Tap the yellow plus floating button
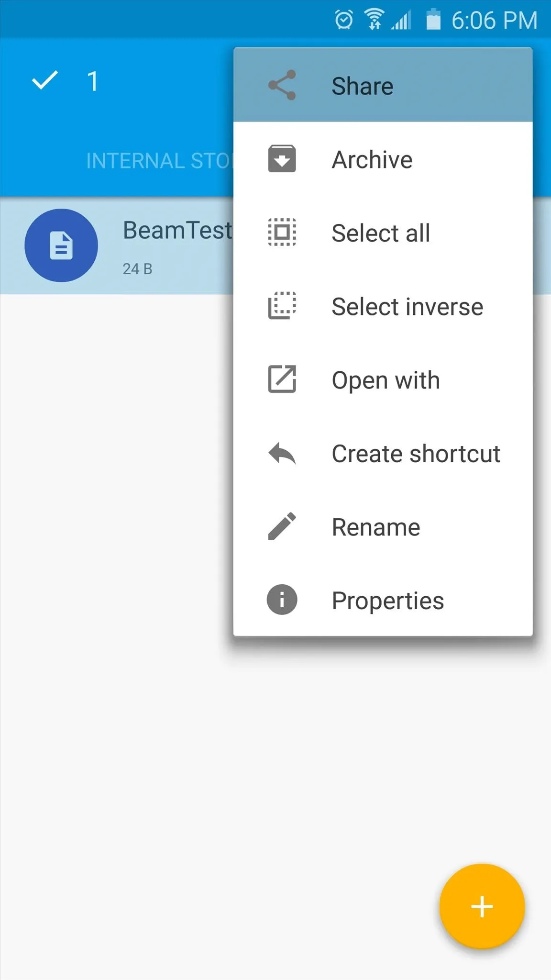 click(482, 906)
